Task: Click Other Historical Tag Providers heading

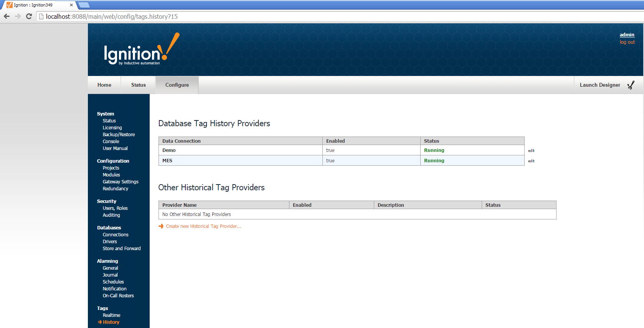Action: tap(211, 188)
